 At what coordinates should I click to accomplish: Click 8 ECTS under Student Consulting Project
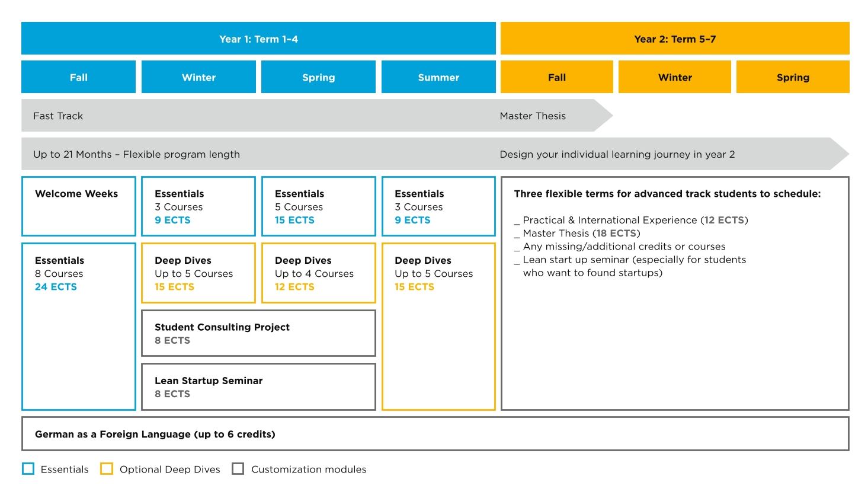pos(172,340)
